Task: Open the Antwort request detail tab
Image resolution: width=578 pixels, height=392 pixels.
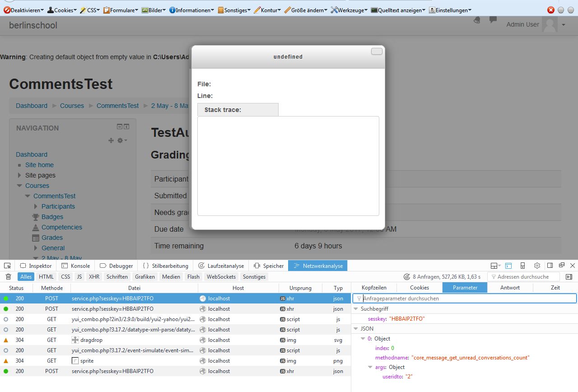Action: tap(510, 287)
